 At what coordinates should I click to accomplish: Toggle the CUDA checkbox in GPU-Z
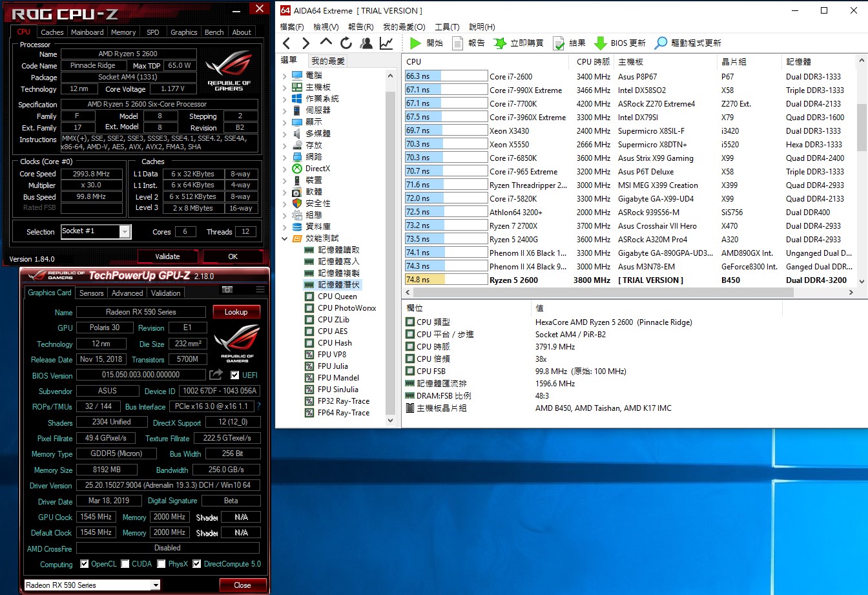125,564
